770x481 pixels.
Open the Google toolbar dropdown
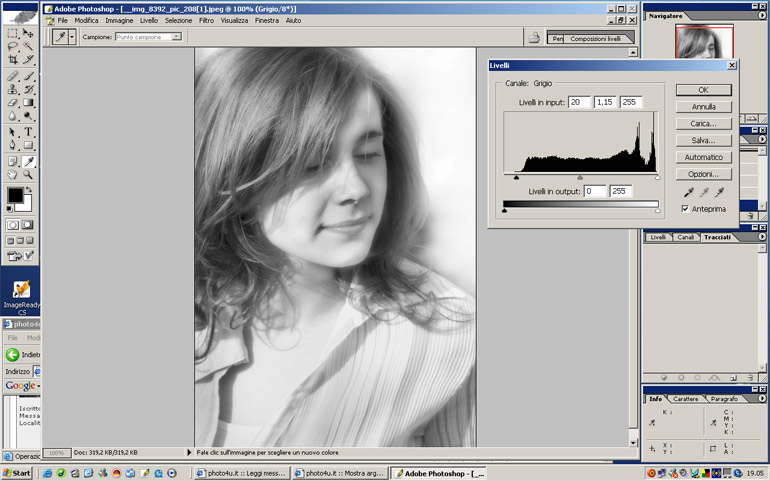(x=39, y=386)
